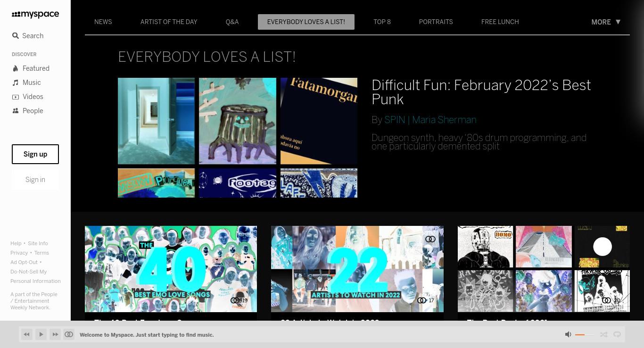644x348 pixels.
Task: Click the previous track button
Action: (x=27, y=334)
